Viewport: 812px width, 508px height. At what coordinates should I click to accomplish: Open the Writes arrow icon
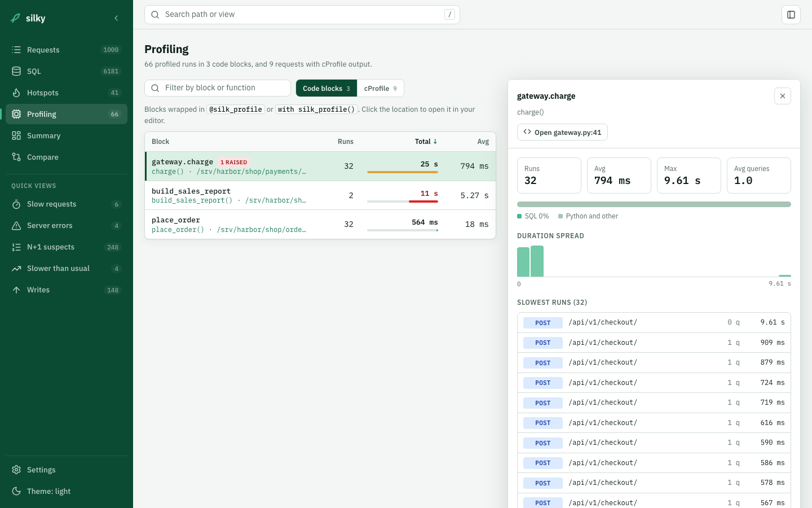click(16, 290)
